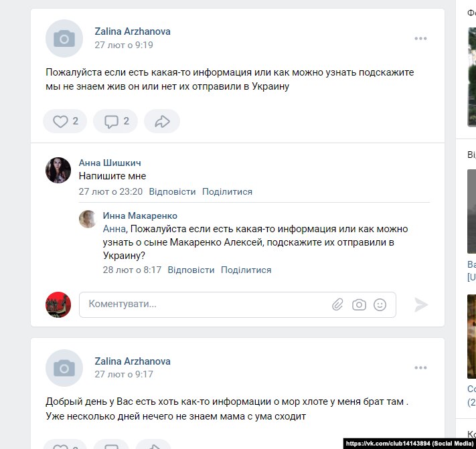This screenshot has width=476, height=449.
Task: Share Инна Макаренко's comment via Поділитися
Action: (246, 270)
